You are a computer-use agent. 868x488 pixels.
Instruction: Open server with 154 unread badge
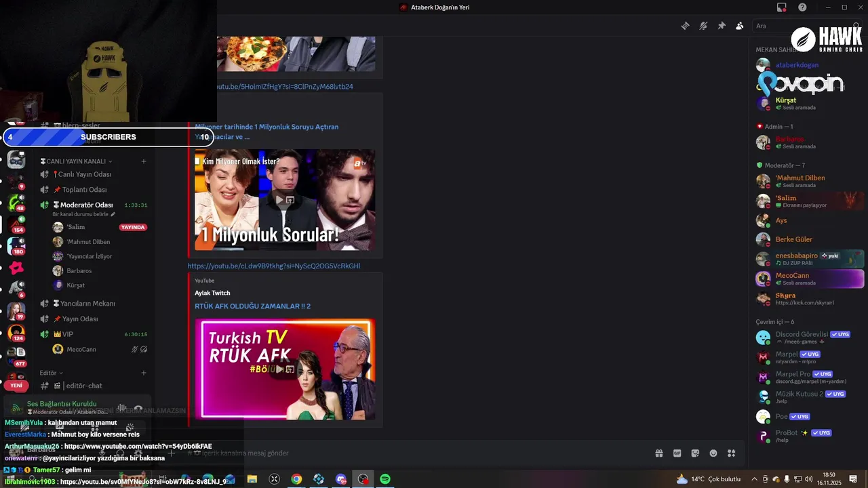point(16,224)
